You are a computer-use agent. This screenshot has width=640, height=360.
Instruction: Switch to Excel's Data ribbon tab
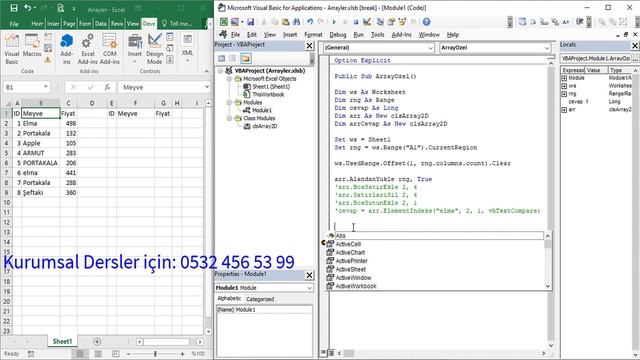[x=100, y=24]
